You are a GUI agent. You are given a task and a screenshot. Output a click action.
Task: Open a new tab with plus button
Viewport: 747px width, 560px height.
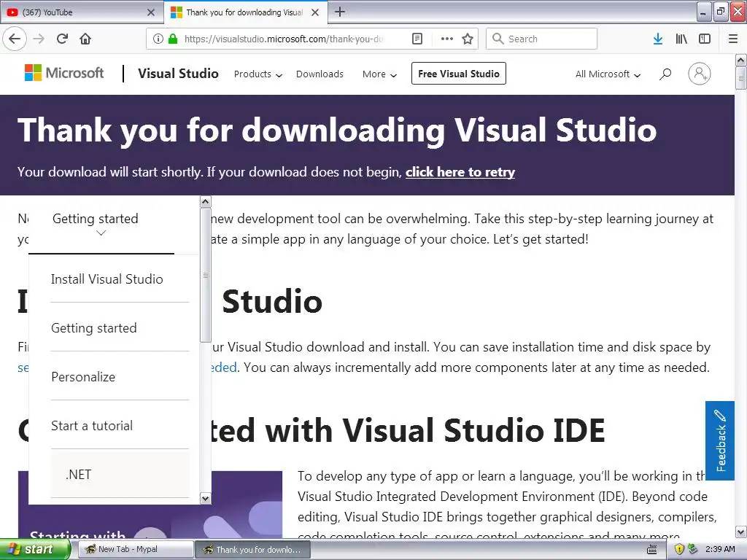pyautogui.click(x=340, y=12)
